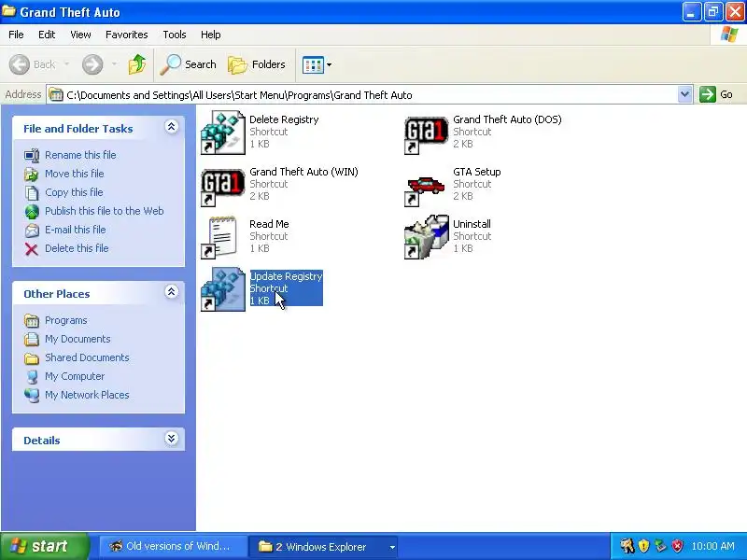
Task: Click the yellow security shield tray icon
Action: coord(643,546)
